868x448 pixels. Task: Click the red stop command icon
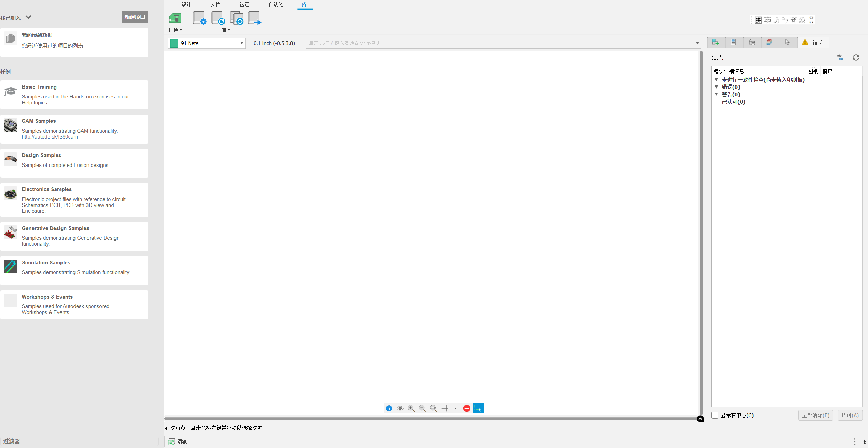pos(467,408)
